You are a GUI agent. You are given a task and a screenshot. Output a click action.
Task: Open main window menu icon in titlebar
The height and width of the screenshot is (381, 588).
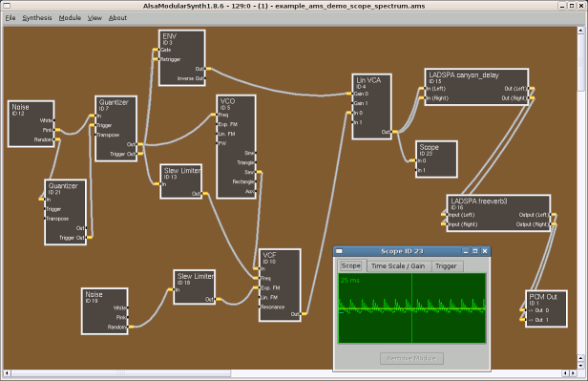click(x=7, y=6)
